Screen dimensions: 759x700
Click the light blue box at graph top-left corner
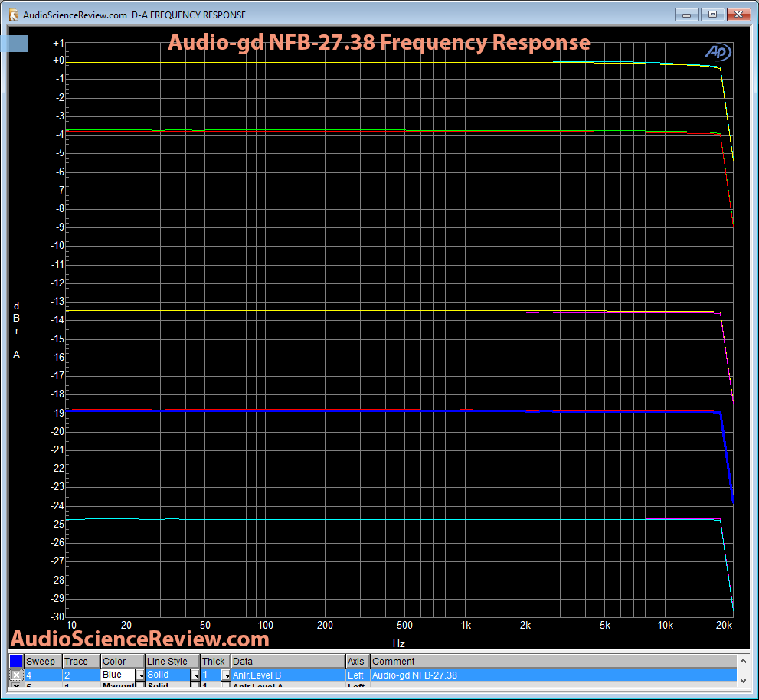[x=14, y=44]
